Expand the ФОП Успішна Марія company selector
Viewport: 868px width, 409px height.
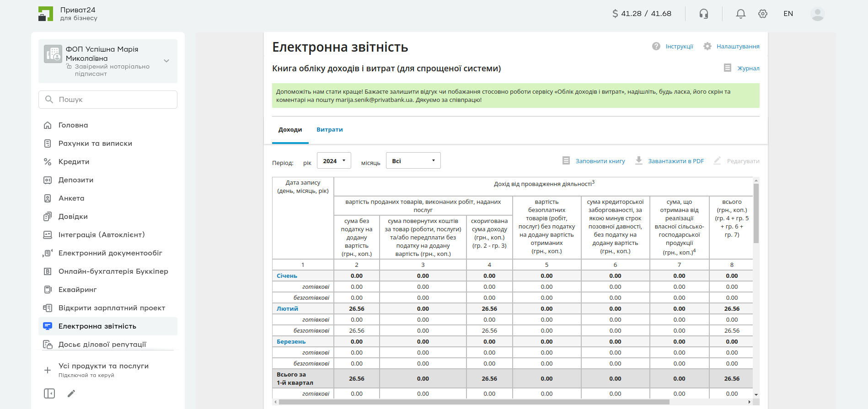coord(166,61)
